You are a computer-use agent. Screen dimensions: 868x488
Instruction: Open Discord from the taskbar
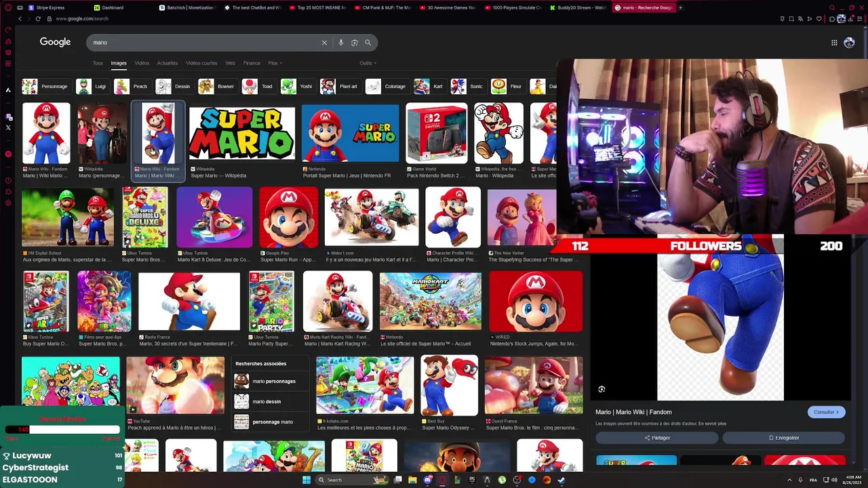tap(427, 480)
